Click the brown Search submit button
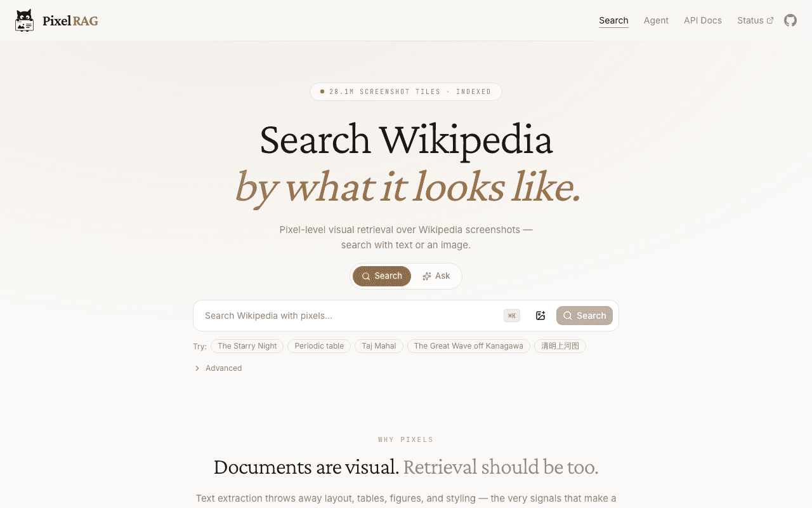Viewport: 812px width, 508px height. point(584,316)
